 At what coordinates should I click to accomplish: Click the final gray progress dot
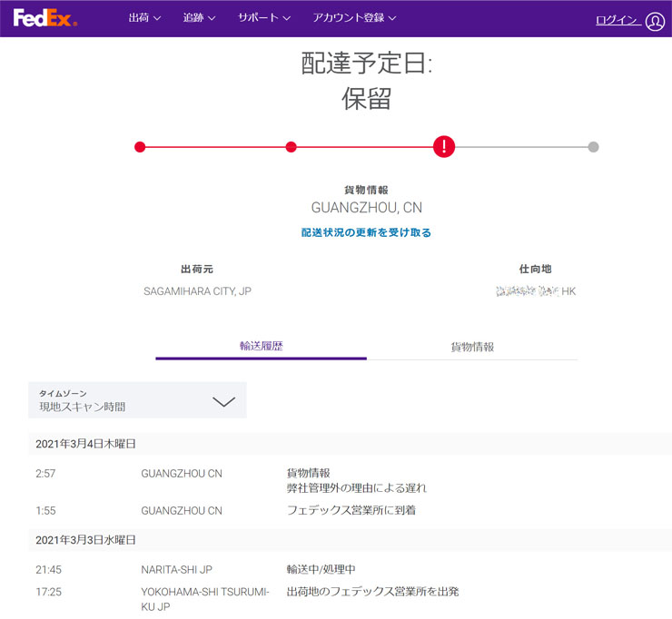coord(593,147)
